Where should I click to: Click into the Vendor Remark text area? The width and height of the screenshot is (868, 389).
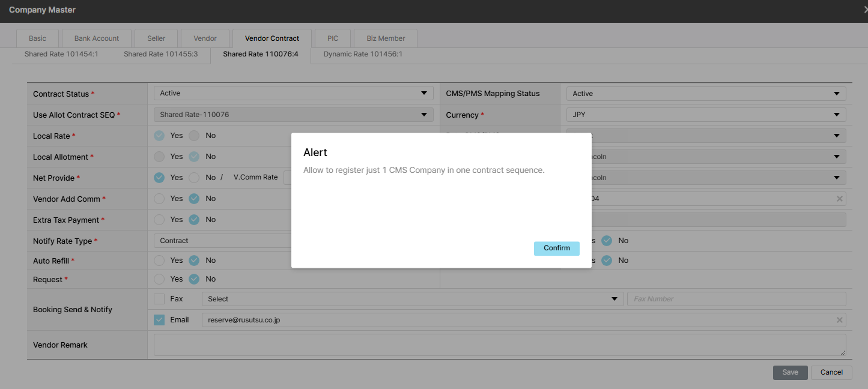(x=499, y=345)
